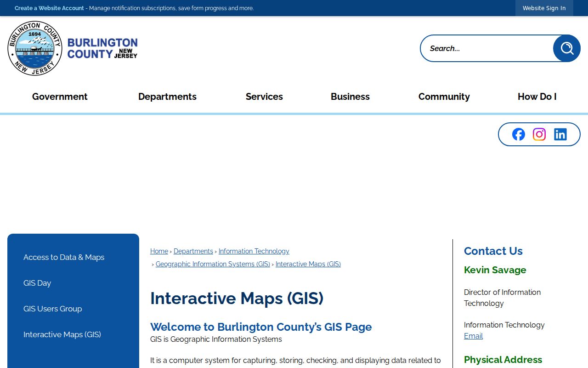Image resolution: width=588 pixels, height=368 pixels.
Task: Click the Kevin Savage contact name
Action: coord(495,270)
